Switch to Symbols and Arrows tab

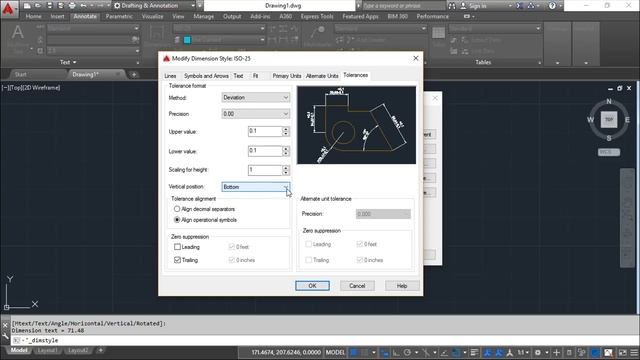(206, 76)
